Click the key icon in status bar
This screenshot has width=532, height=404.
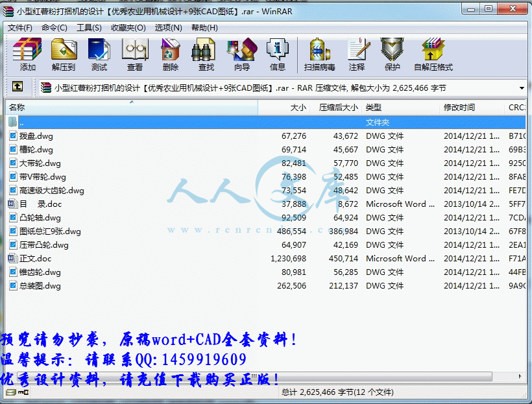(x=23, y=392)
